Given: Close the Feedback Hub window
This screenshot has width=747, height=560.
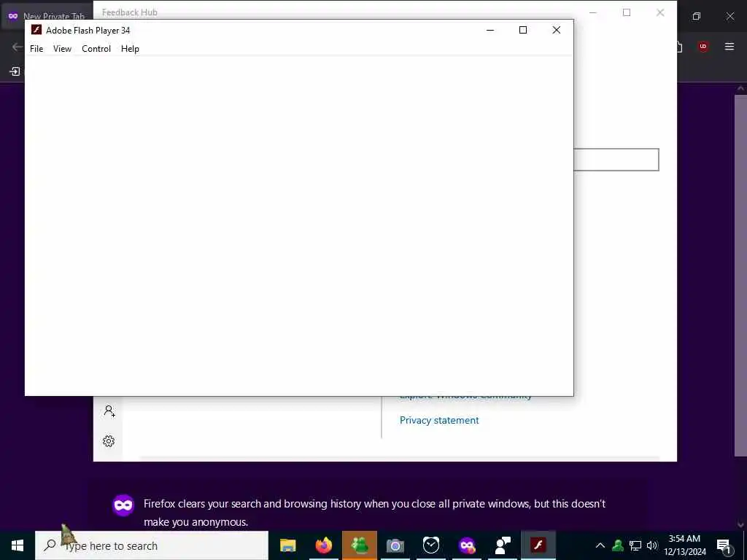Looking at the screenshot, I should coord(659,12).
